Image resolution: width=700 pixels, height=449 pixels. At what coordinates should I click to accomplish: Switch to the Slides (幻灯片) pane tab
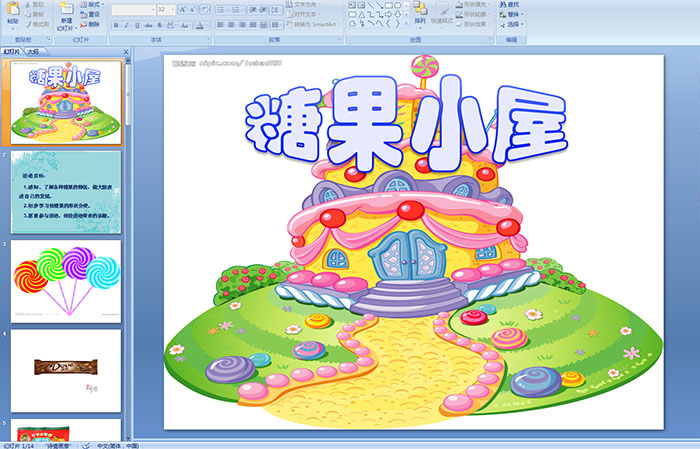pyautogui.click(x=12, y=52)
